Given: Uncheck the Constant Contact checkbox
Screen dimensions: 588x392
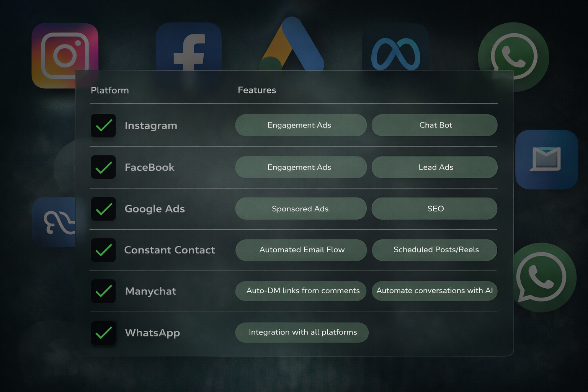Looking at the screenshot, I should coord(103,250).
